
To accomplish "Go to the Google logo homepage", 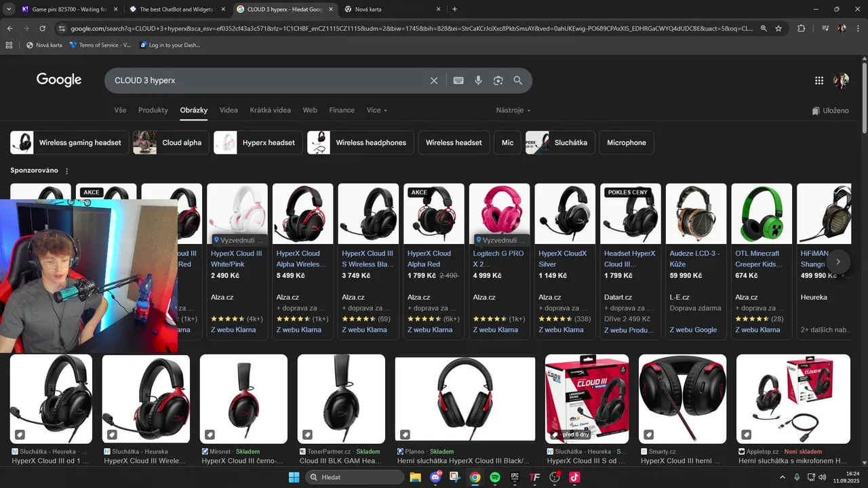I will [x=59, y=80].
